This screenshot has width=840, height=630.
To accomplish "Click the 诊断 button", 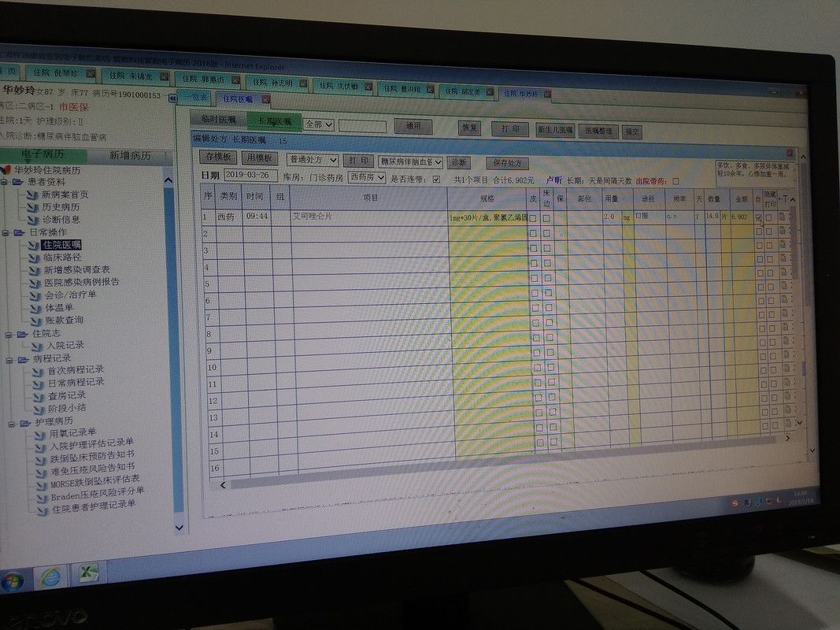I will tap(459, 162).
